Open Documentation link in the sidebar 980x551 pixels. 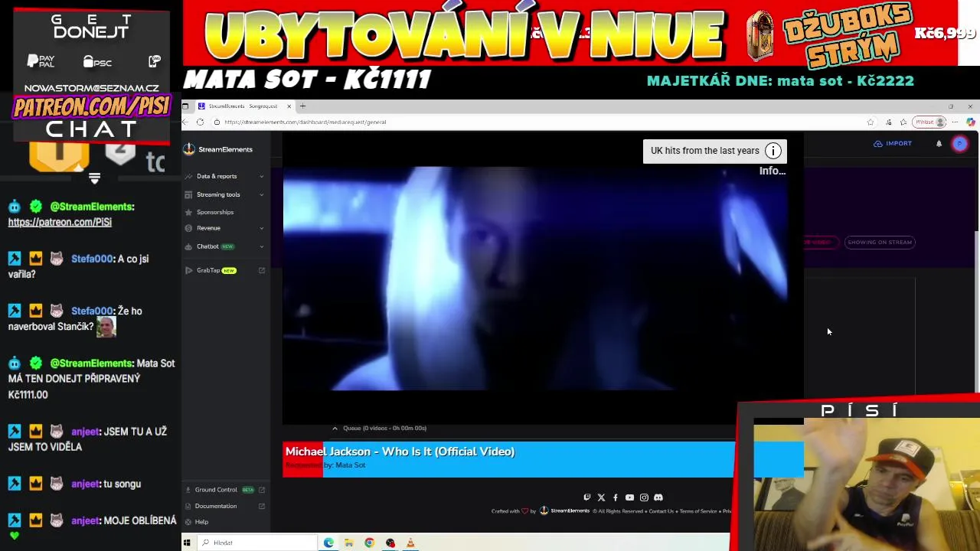216,506
